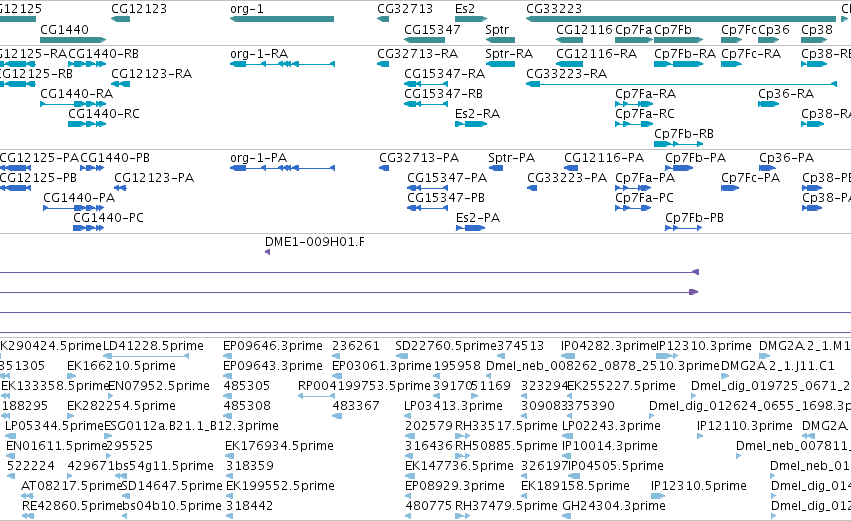This screenshot has height=521, width=851.
Task: Select the DME1-009H01.F feature
Action: point(315,242)
